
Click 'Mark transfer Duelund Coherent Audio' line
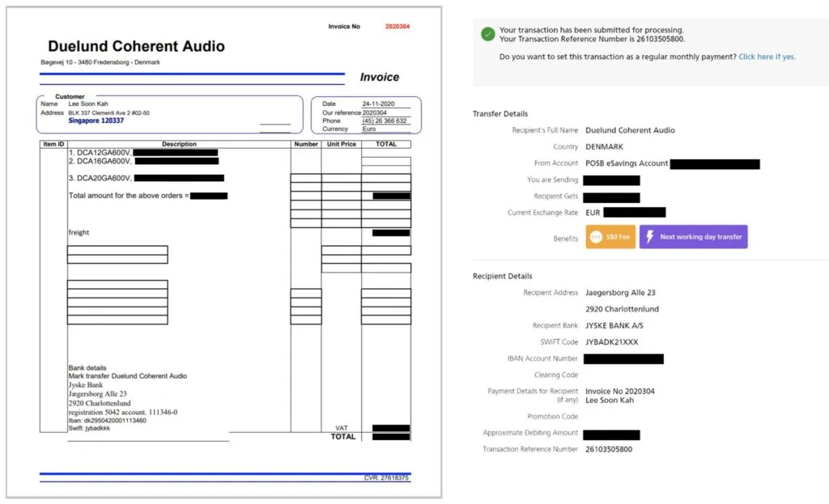[127, 376]
